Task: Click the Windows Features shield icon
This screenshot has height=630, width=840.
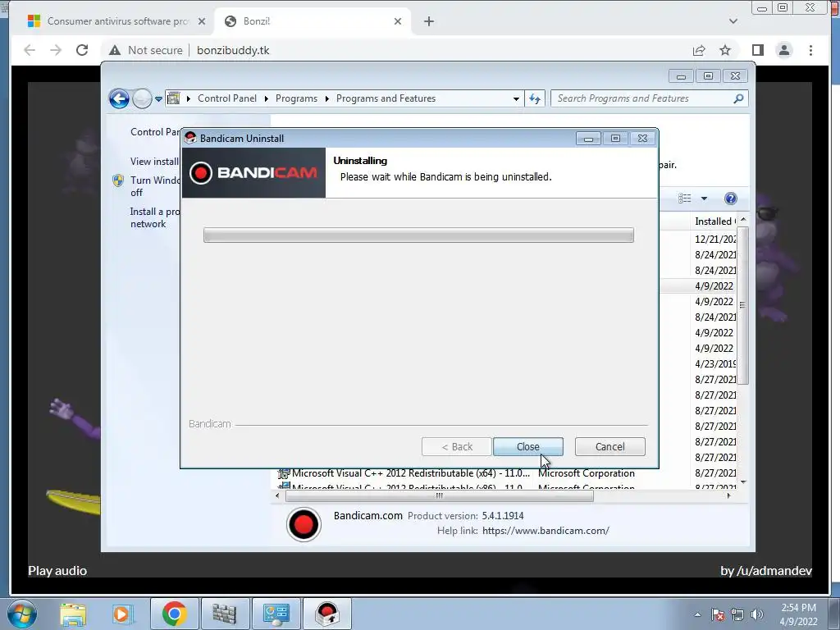Action: pyautogui.click(x=118, y=180)
